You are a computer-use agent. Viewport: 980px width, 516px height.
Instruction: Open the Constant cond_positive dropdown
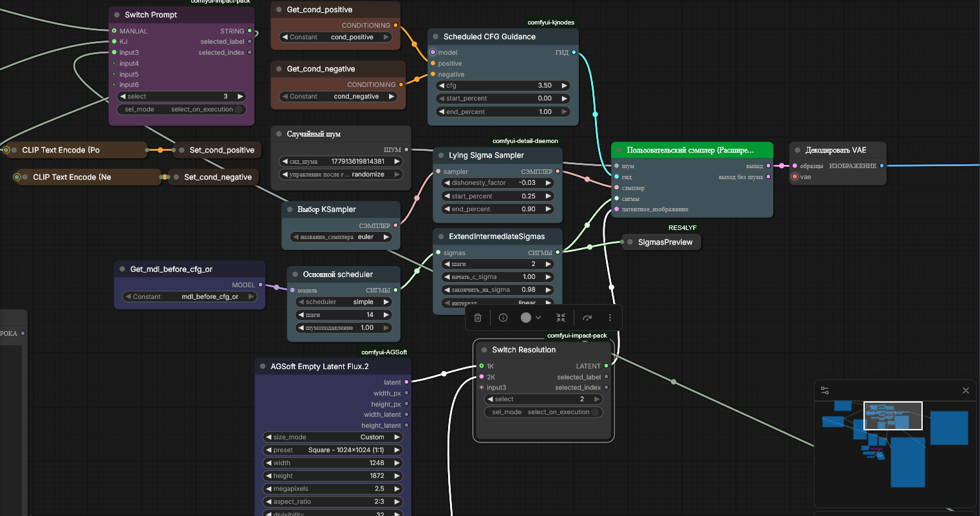335,37
